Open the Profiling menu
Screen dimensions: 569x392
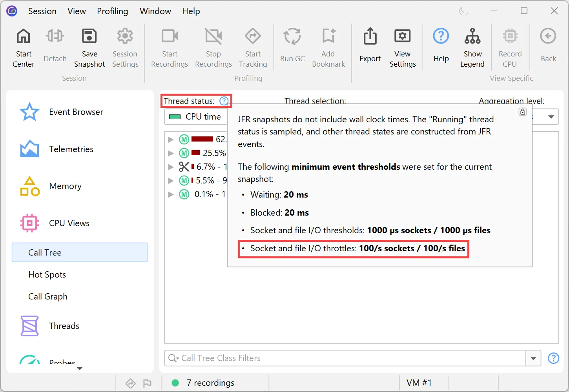click(112, 11)
